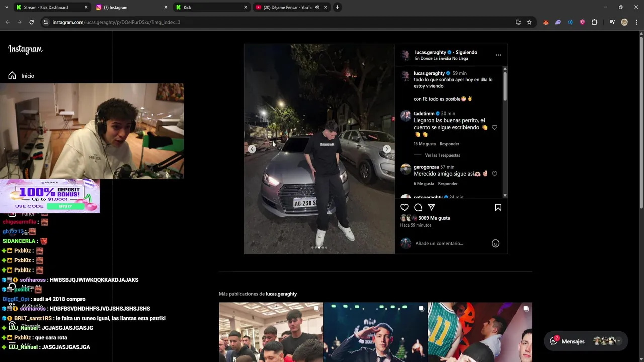The height and width of the screenshot is (362, 644).
Task: Open Chrome profile avatar
Action: (x=624, y=22)
